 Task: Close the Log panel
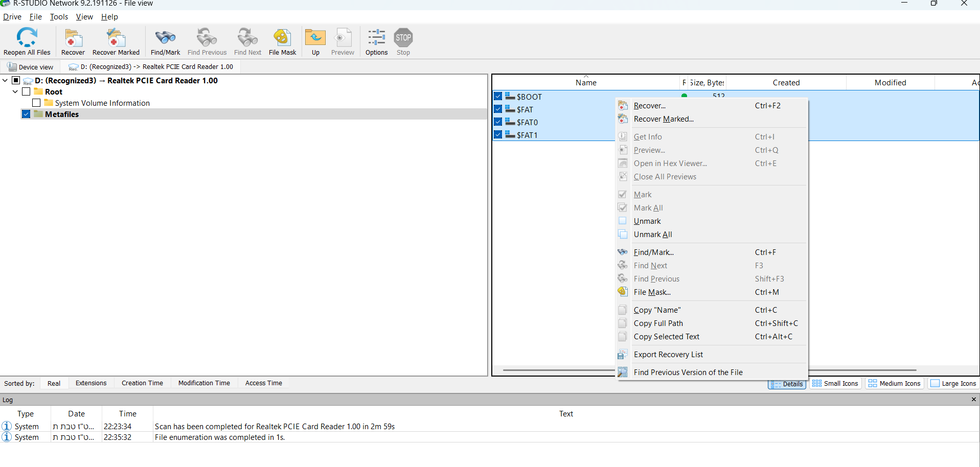click(973, 400)
